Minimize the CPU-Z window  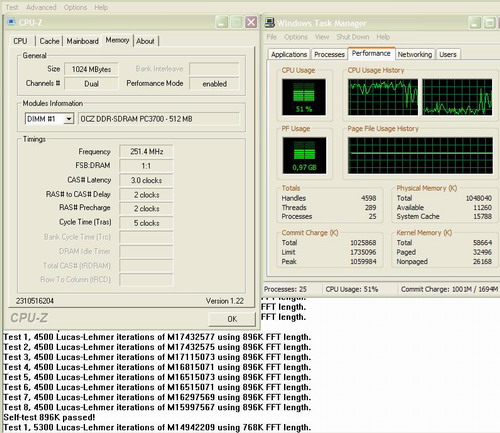point(222,22)
